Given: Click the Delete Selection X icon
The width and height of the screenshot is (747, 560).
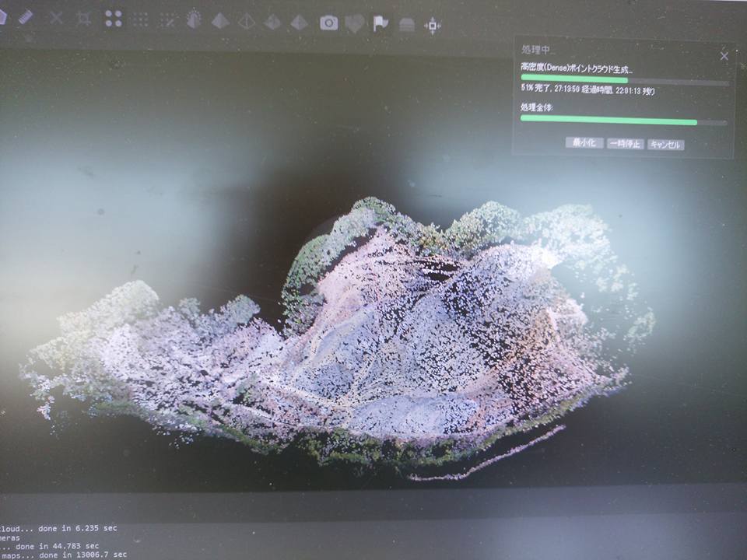Looking at the screenshot, I should click(56, 17).
